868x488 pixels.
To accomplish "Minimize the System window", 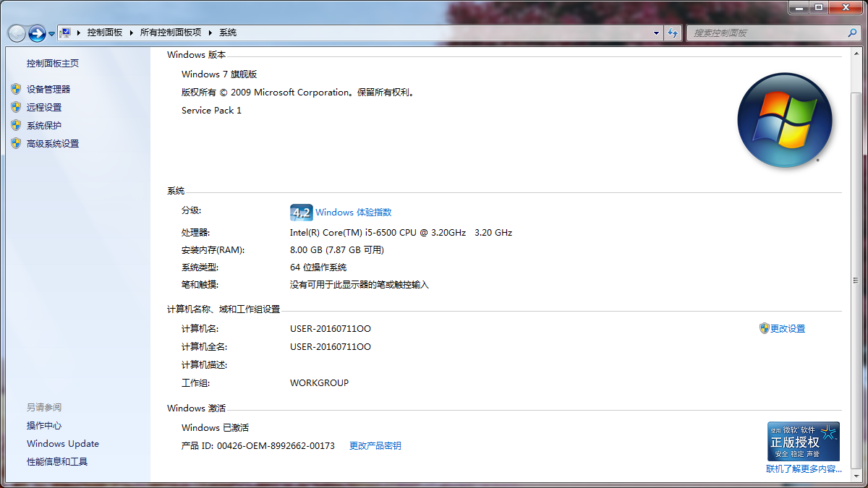I will pos(799,7).
